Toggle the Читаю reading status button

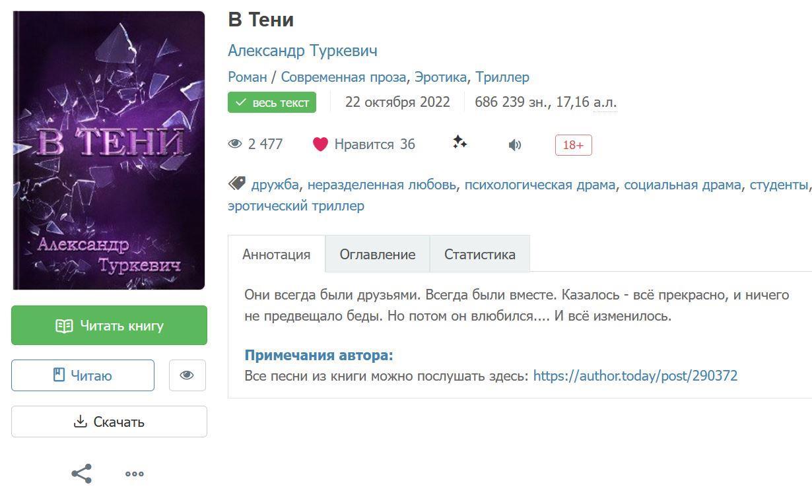(x=83, y=375)
